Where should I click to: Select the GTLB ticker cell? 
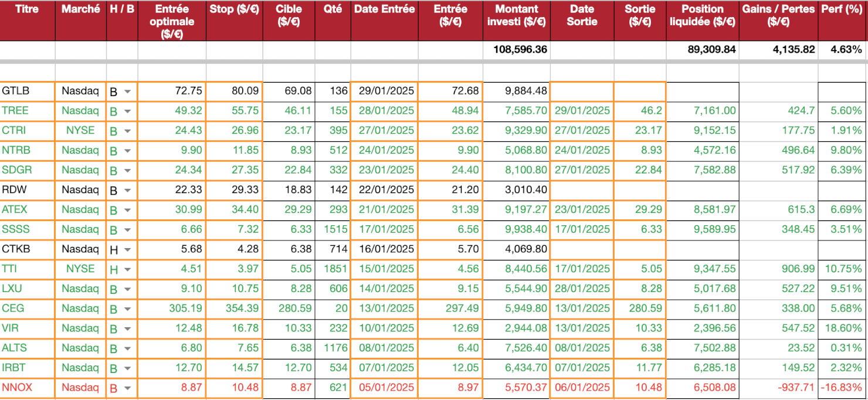(x=28, y=91)
